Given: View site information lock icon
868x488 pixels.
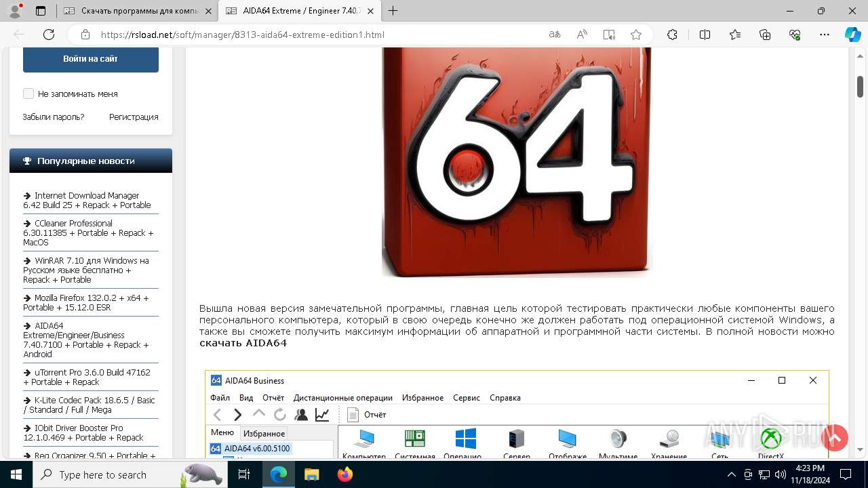Looking at the screenshot, I should [85, 35].
